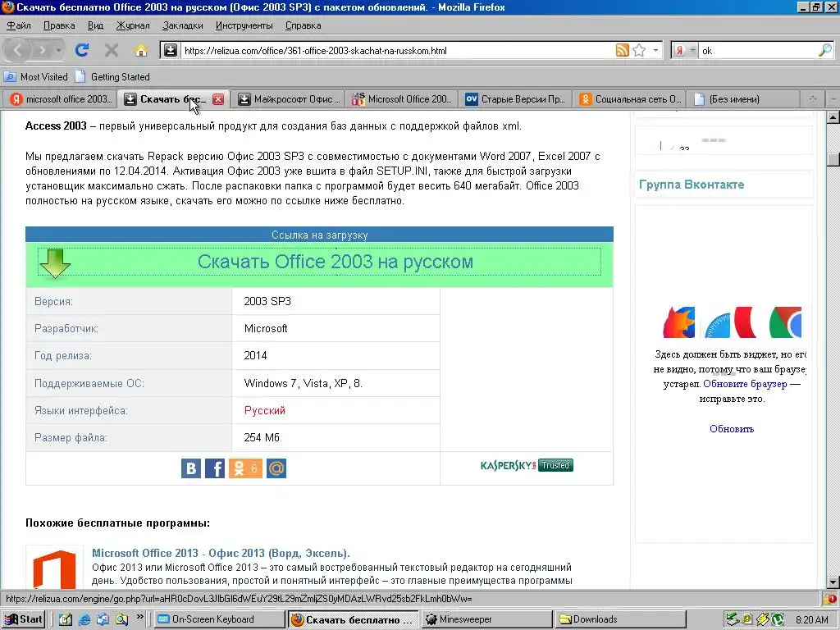Click the Firefox browser logo in the sidebar

[678, 322]
